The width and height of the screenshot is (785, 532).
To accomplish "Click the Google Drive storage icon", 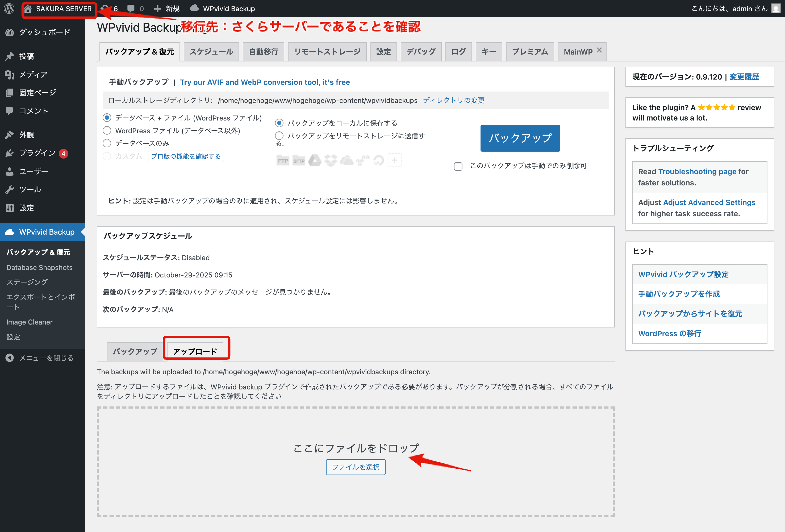I will [315, 160].
